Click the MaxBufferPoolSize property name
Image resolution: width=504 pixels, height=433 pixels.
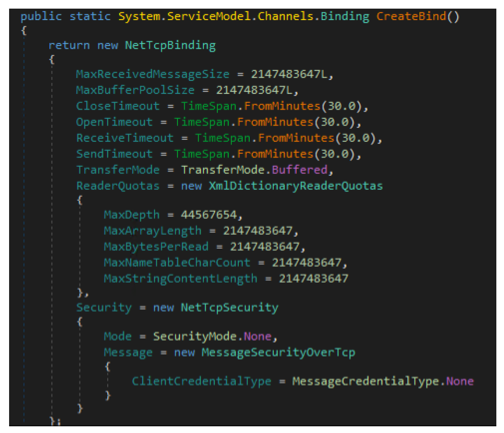(x=135, y=90)
